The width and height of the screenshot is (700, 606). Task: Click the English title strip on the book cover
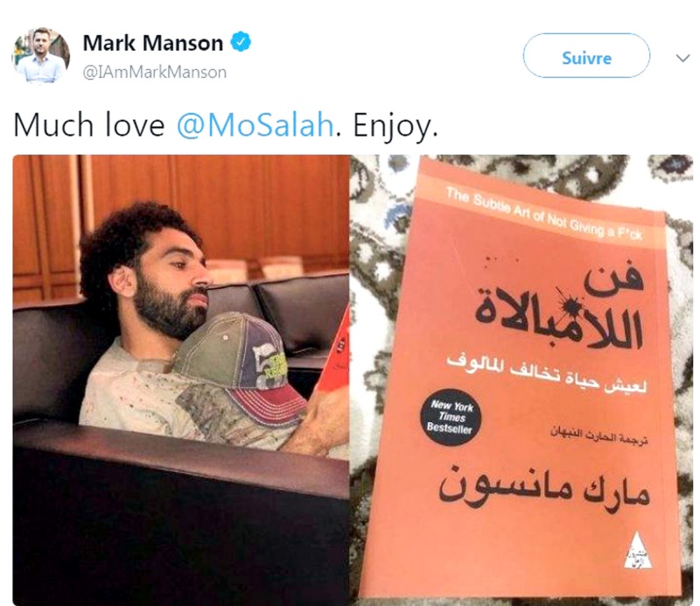(544, 214)
